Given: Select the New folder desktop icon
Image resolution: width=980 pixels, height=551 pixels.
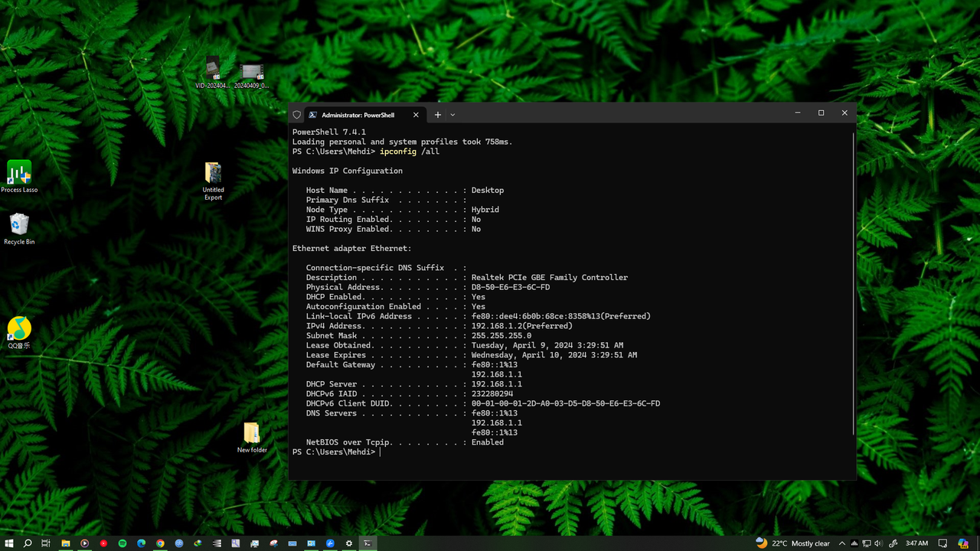Looking at the screenshot, I should [252, 437].
